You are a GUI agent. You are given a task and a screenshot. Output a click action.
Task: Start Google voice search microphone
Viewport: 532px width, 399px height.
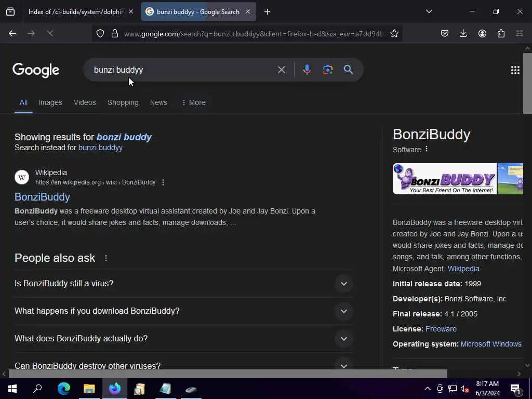point(307,70)
